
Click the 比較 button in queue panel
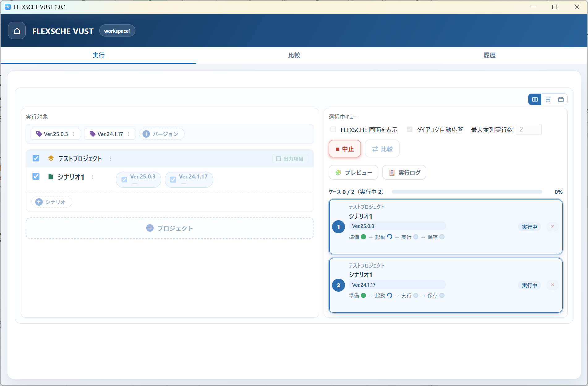(382, 149)
